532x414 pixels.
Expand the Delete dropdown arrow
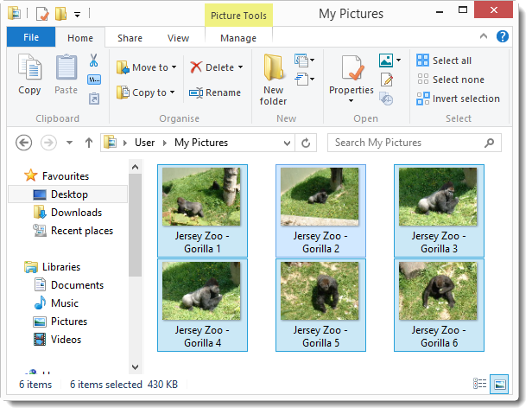coord(240,67)
